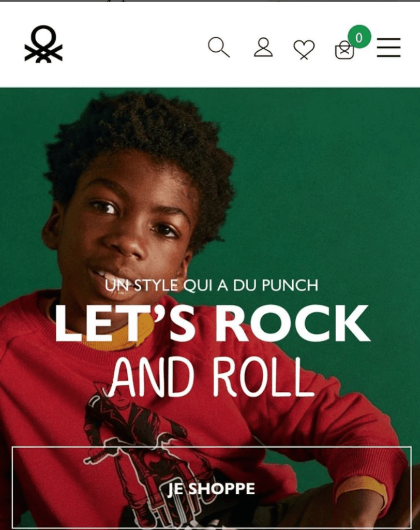
Task: Click the LET'S ROCK headline
Action: [212, 323]
